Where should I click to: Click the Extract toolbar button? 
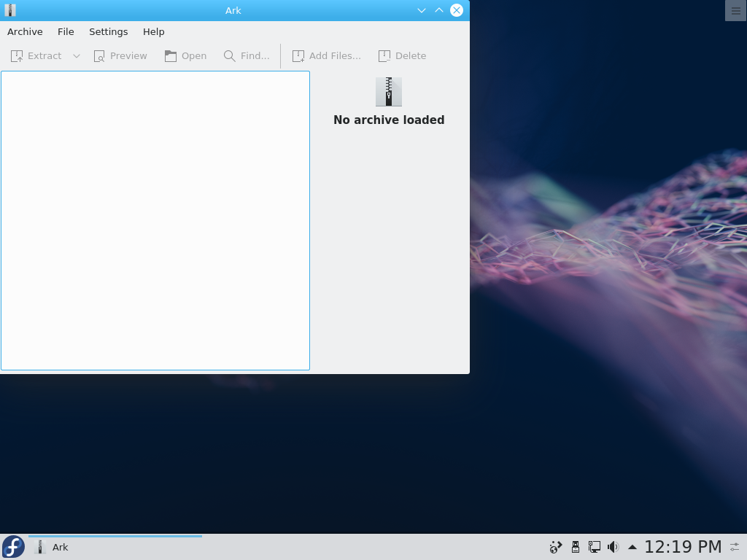coord(36,56)
